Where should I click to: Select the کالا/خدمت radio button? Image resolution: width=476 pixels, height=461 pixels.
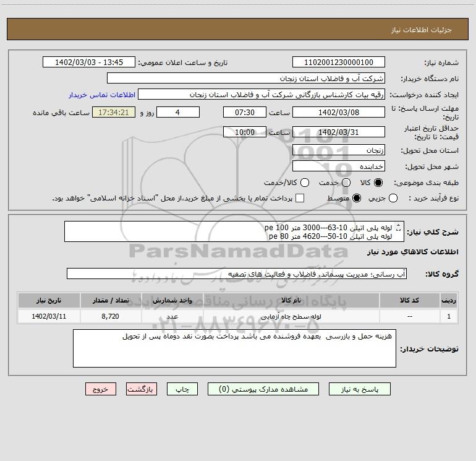pos(305,183)
